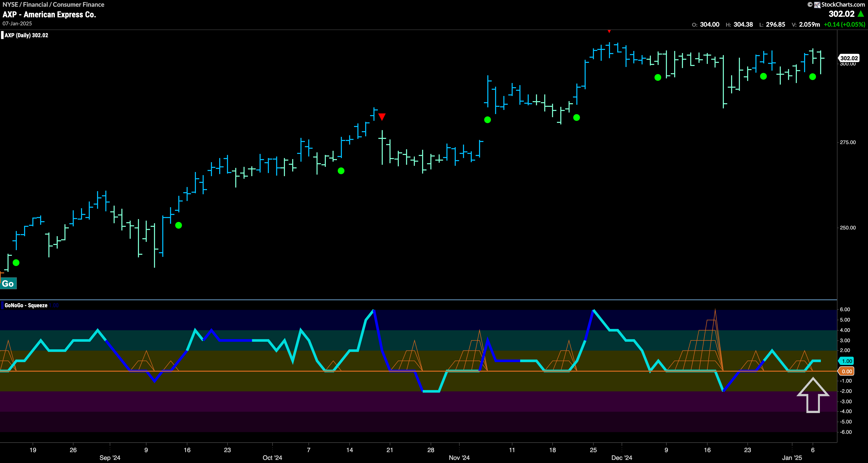Viewport: 868px width, 463px height.
Task: Click the Nov '24 month label
Action: click(459, 458)
